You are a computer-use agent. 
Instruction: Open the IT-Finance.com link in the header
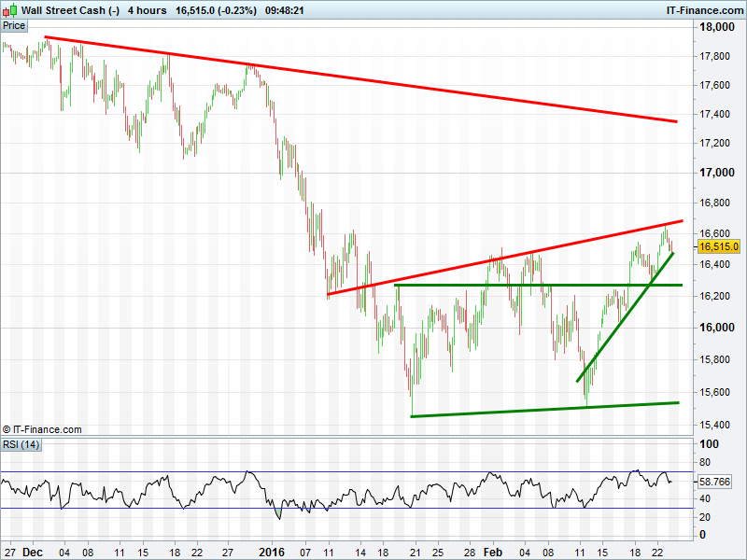tap(705, 10)
